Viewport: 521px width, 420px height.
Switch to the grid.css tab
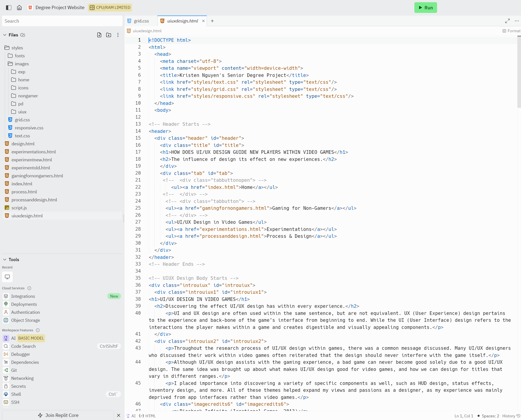(141, 21)
